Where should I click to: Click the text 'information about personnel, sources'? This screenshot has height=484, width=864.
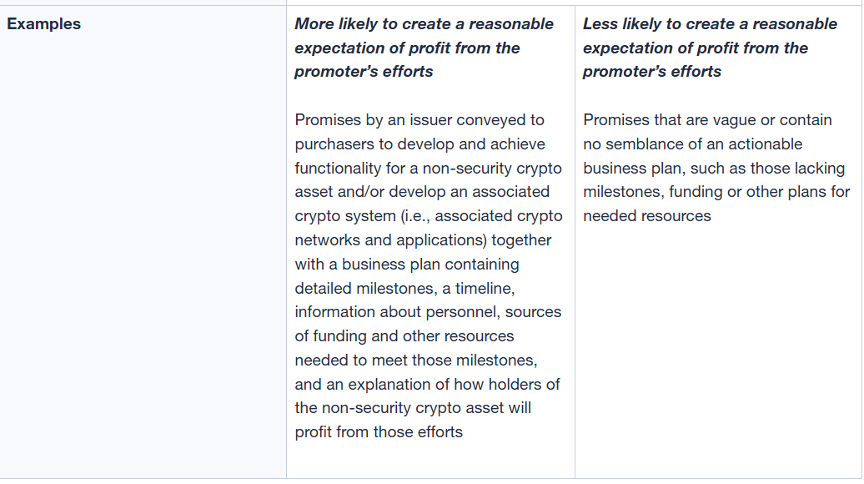428,312
